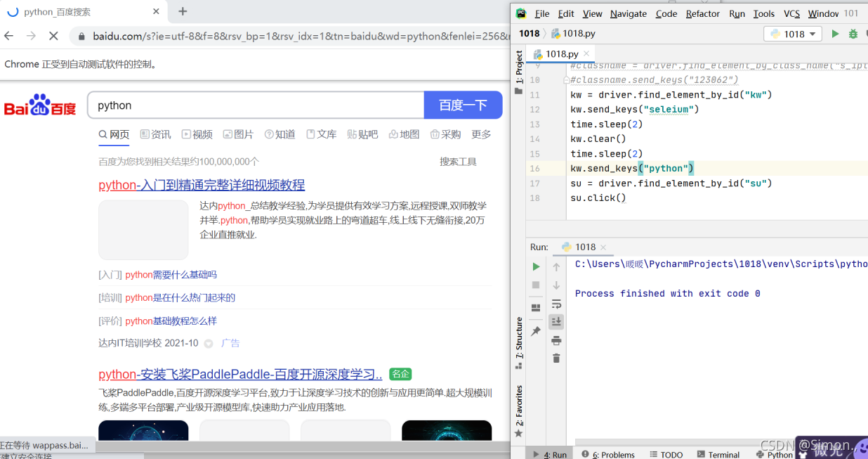Expand 更多 search categories
The image size is (868, 459).
tap(481, 134)
